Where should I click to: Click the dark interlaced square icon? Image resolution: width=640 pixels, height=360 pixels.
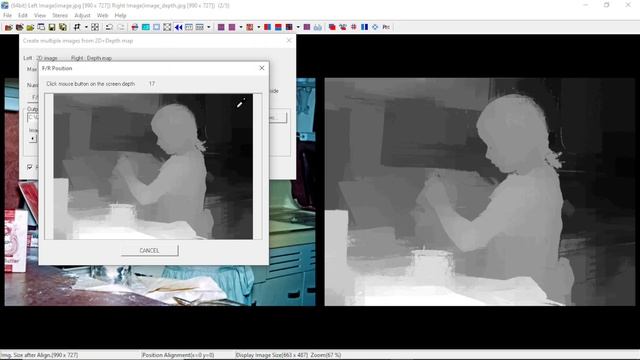289,27
